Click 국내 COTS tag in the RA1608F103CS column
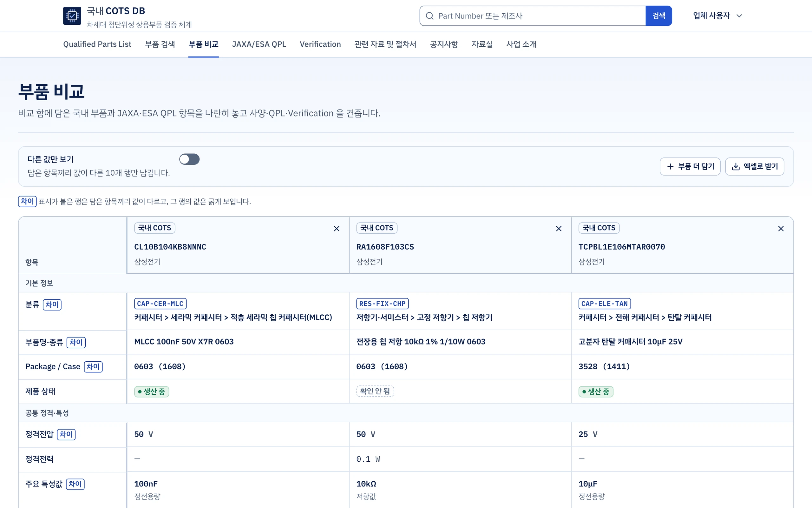The width and height of the screenshot is (812, 508). point(377,228)
